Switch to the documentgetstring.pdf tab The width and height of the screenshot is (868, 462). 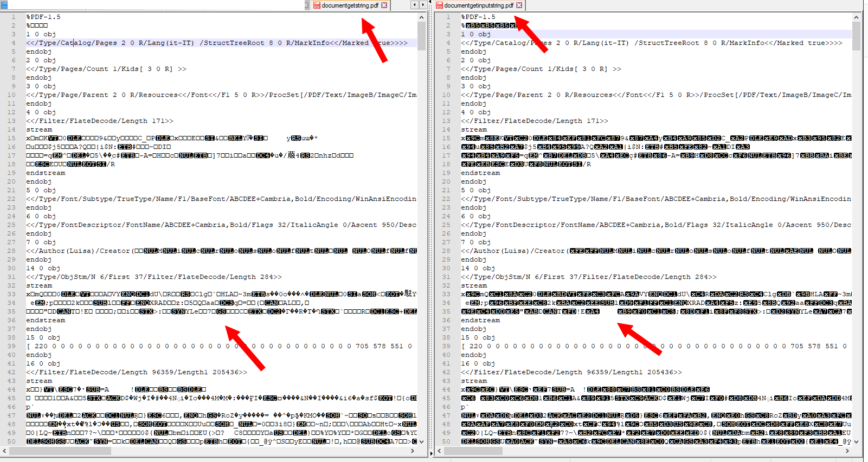[x=350, y=5]
